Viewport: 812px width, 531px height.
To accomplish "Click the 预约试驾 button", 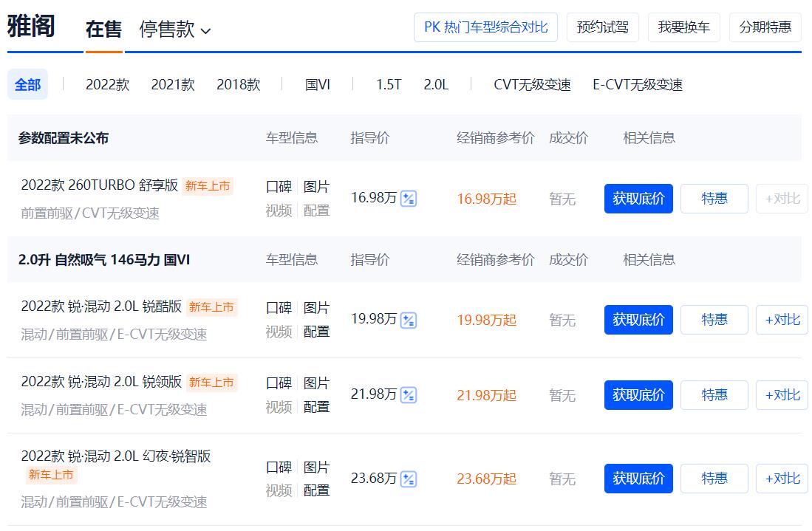I will pos(603,27).
